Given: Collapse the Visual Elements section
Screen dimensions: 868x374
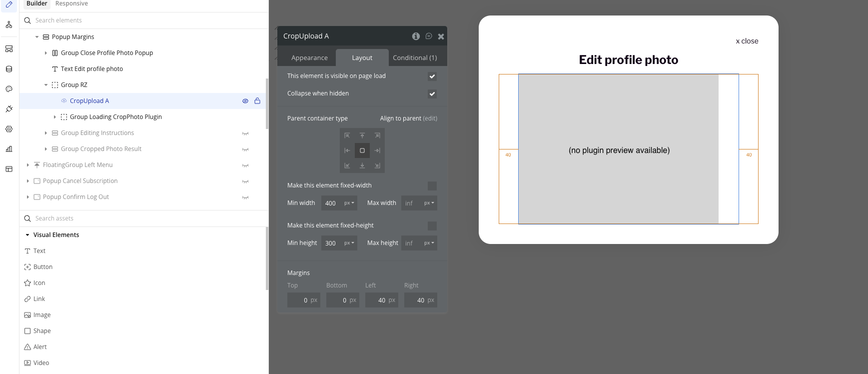Looking at the screenshot, I should 27,235.
